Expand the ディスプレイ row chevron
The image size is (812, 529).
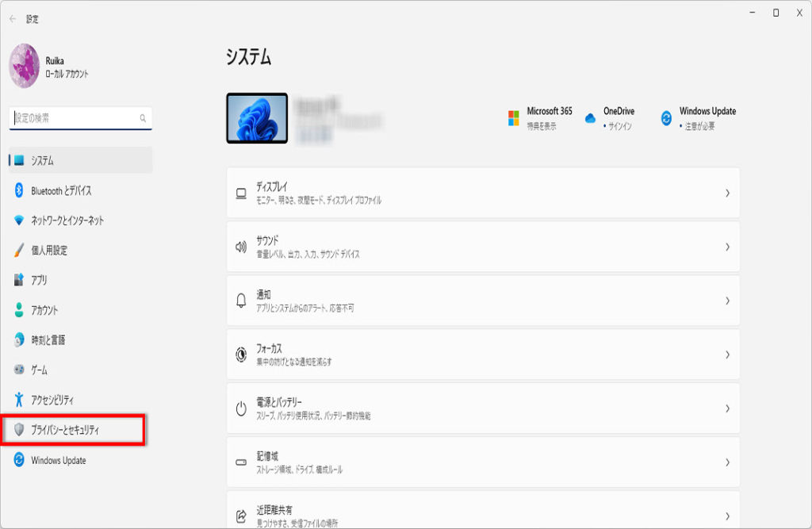click(x=726, y=193)
